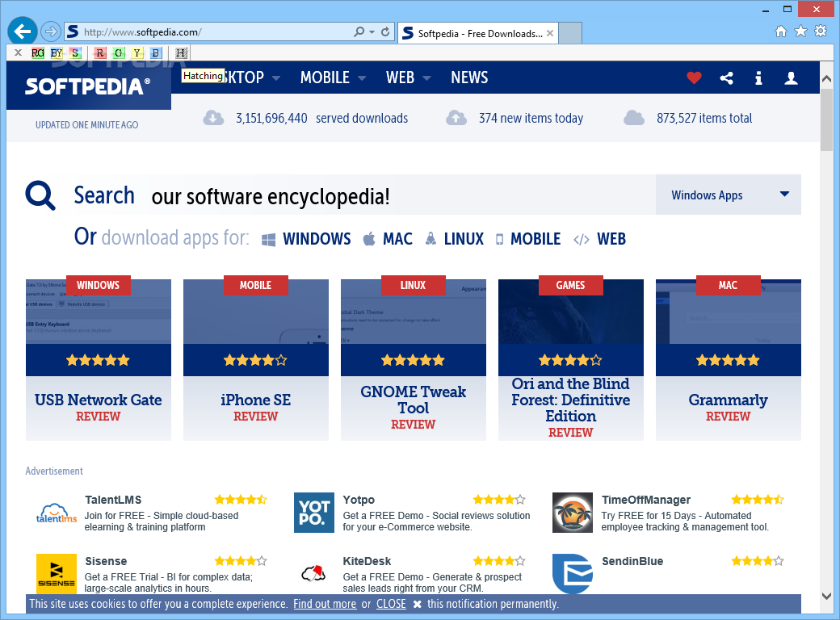Toggle the rainbow S filter button
Viewport: 840px width, 620px height.
coord(75,52)
